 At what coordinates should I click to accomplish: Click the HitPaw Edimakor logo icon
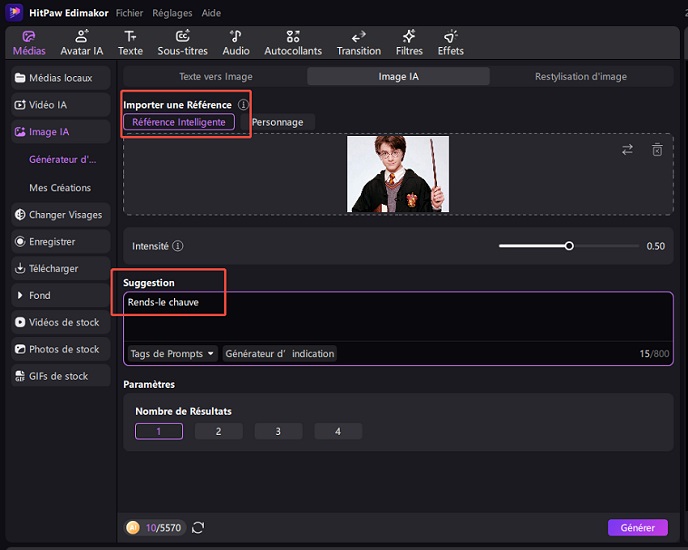click(x=14, y=12)
